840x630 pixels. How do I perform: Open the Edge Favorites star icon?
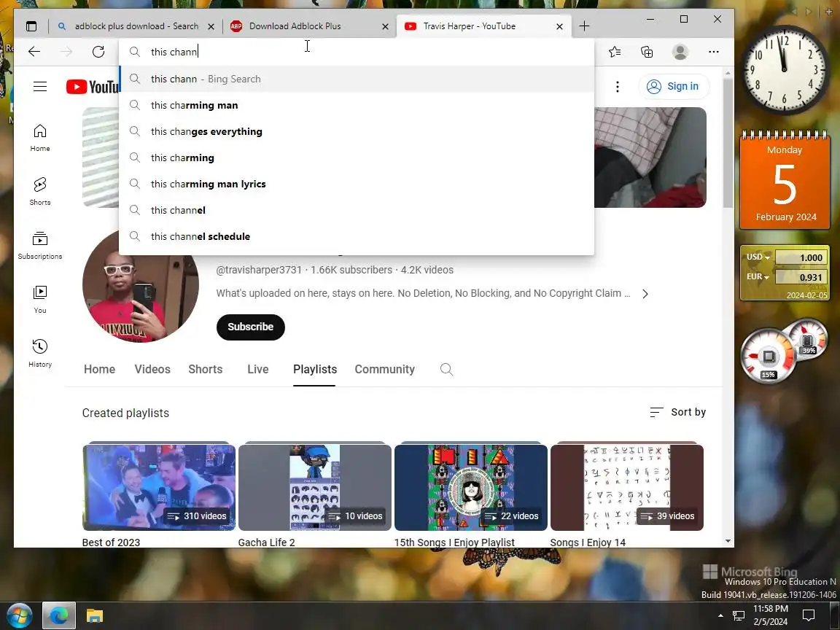click(x=615, y=52)
